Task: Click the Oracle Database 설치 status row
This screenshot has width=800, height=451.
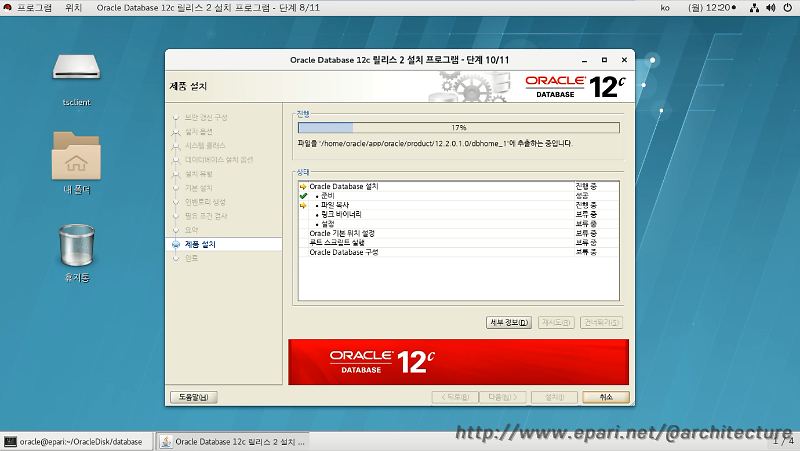Action: (459, 187)
